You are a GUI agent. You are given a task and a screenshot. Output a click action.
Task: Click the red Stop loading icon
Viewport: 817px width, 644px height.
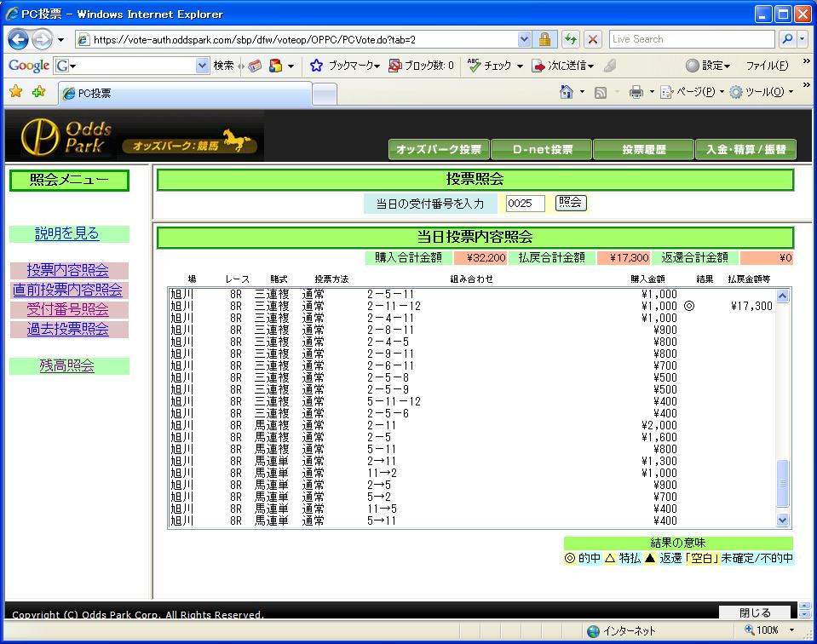(x=592, y=39)
